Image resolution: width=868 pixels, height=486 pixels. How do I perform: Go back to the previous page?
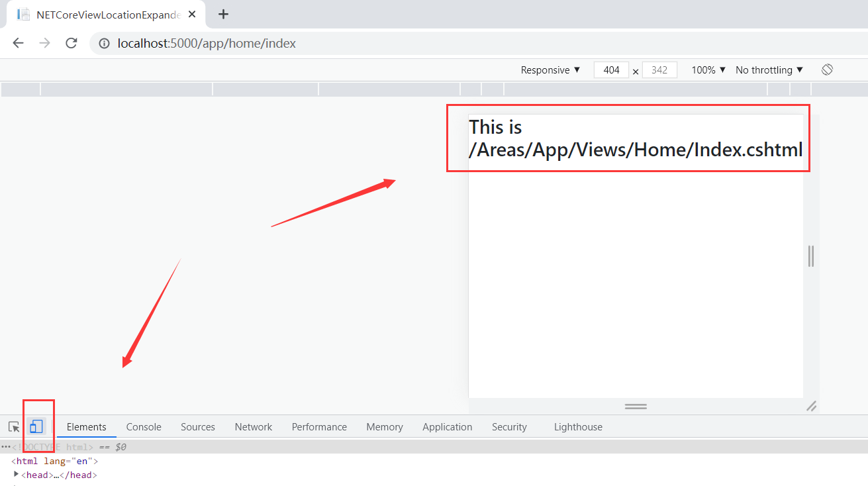pyautogui.click(x=18, y=43)
